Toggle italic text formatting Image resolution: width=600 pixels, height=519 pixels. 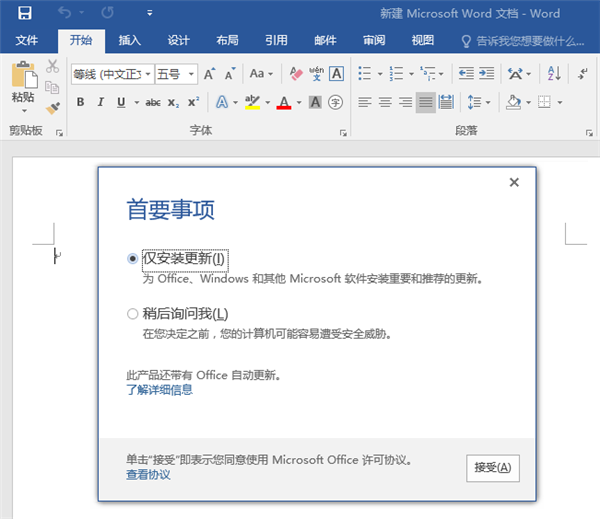(x=100, y=102)
